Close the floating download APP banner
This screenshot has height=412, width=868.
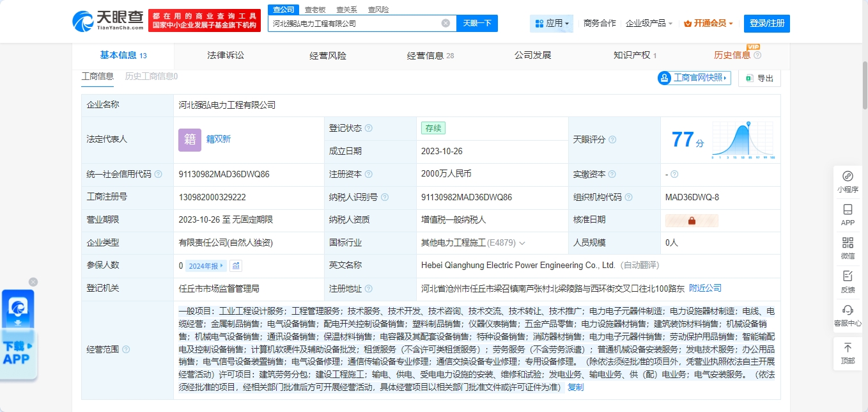[33, 281]
